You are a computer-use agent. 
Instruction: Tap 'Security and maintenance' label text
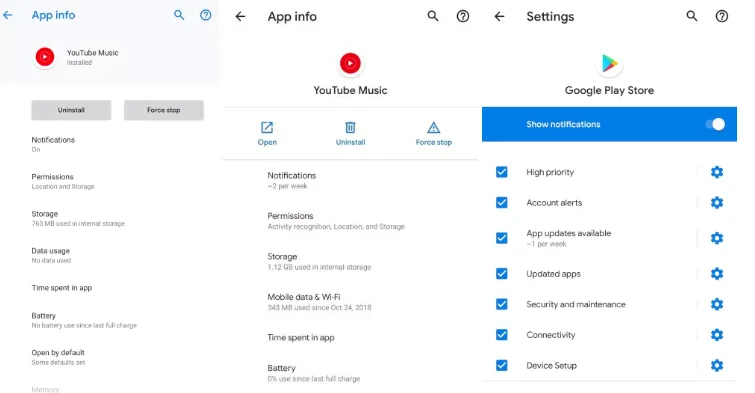pyautogui.click(x=576, y=304)
